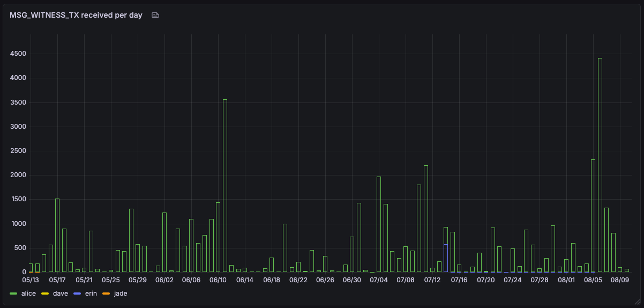Click the 06/30 x-axis date label
The image size is (644, 308).
pyautogui.click(x=352, y=280)
